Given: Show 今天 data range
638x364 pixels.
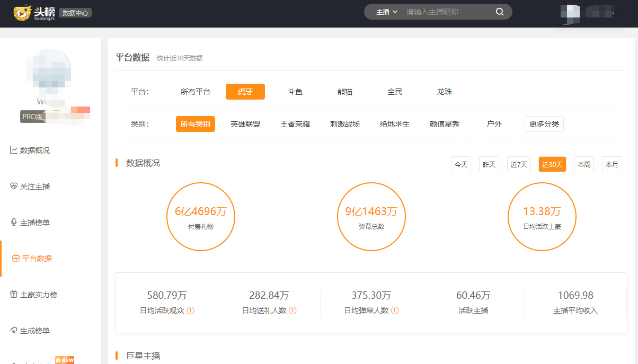Looking at the screenshot, I should pos(461,164).
